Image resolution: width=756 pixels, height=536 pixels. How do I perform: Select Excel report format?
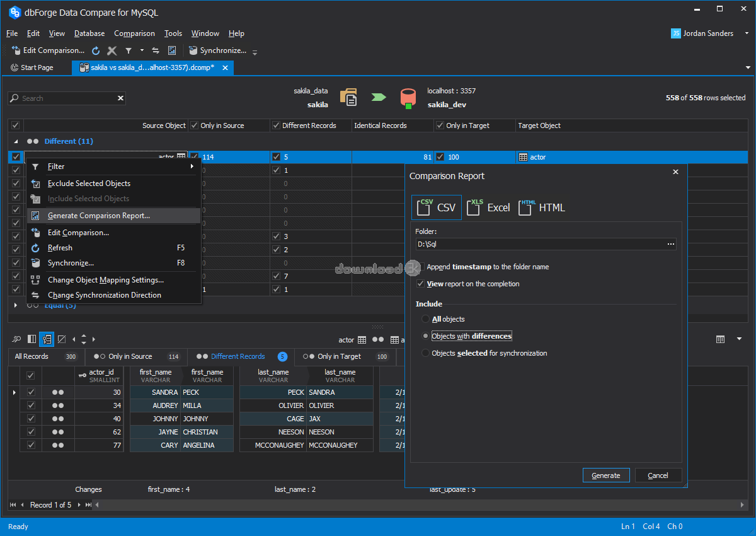point(489,207)
